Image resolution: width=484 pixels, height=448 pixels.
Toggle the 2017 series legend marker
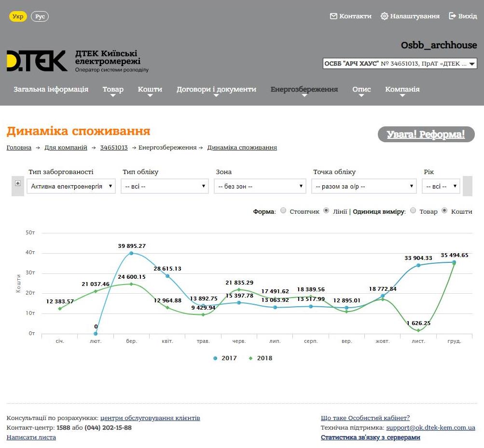point(215,358)
